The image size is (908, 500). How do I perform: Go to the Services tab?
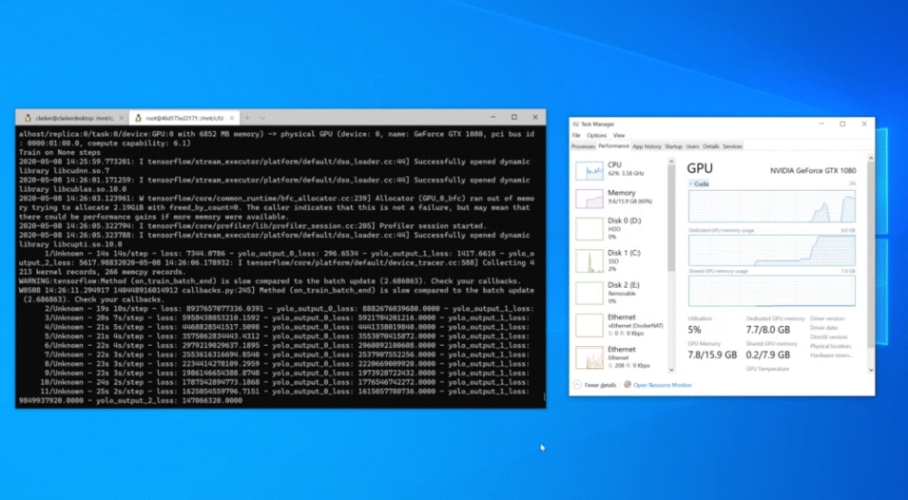click(732, 147)
